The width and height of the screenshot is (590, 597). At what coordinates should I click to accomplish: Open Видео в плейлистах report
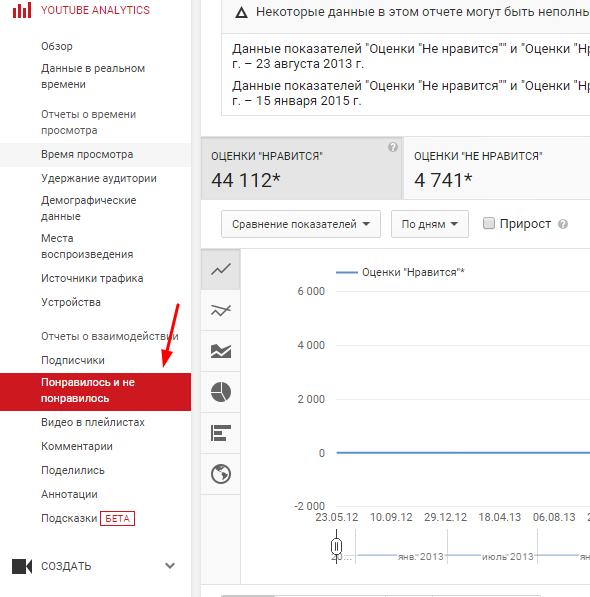click(x=93, y=422)
